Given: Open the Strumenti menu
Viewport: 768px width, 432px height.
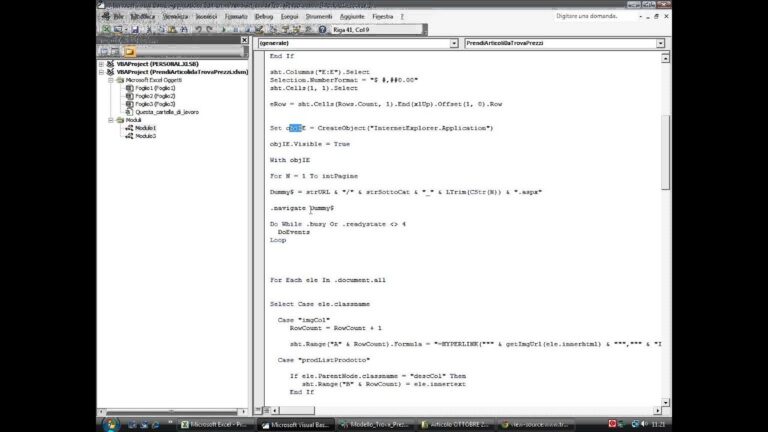Looking at the screenshot, I should (x=319, y=17).
